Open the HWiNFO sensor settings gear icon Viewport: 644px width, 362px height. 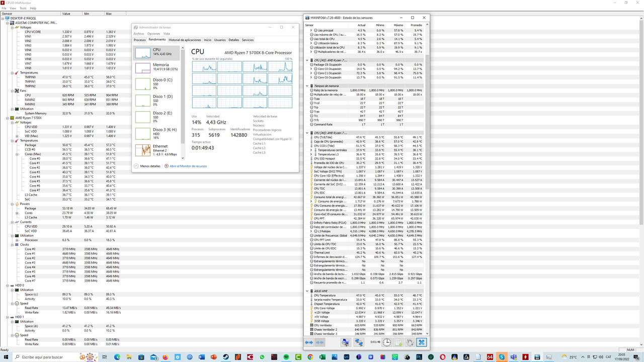point(410,342)
